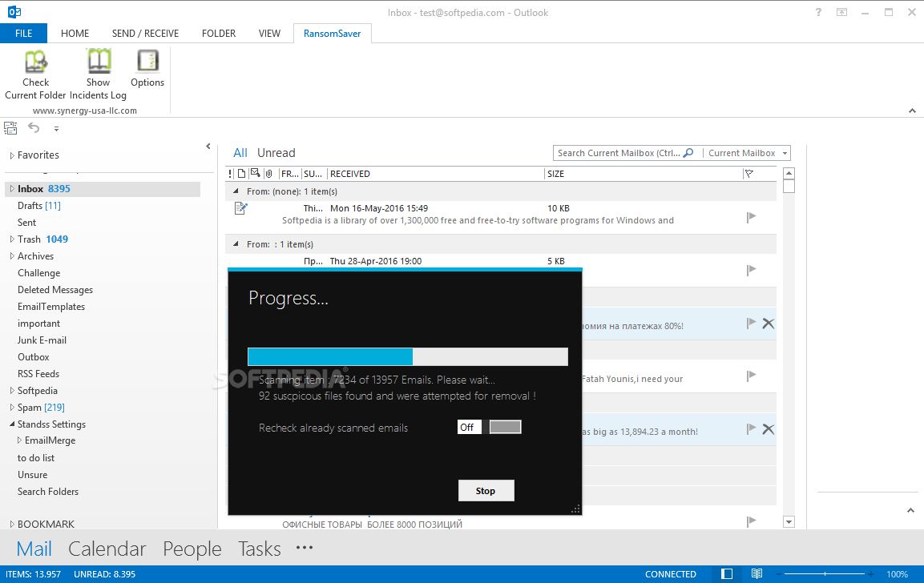Switch to Reading view in status bar
Viewport: 924px width, 583px height.
[757, 573]
